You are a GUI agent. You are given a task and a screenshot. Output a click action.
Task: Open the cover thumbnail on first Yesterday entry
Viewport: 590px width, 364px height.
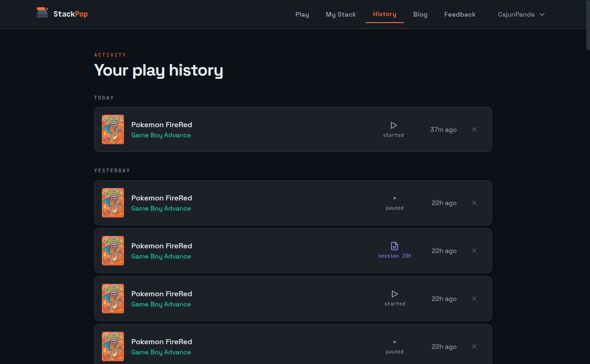click(113, 203)
